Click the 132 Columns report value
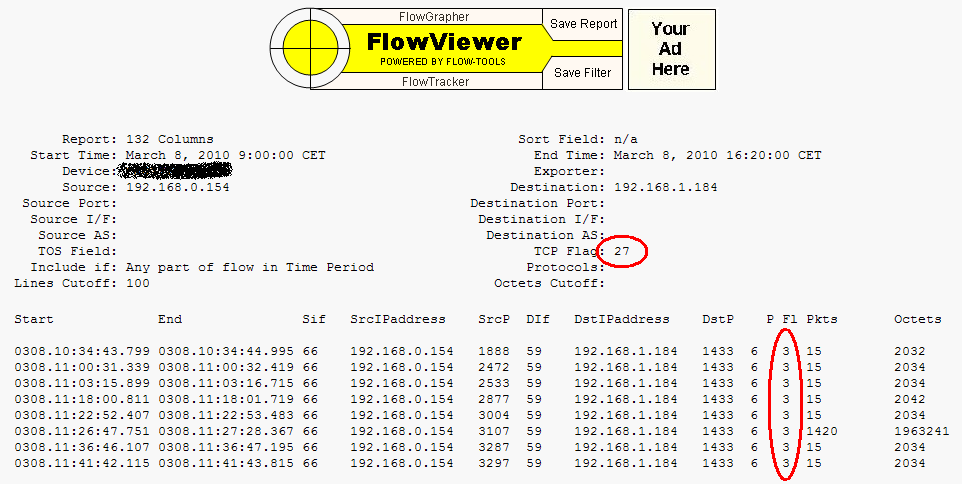This screenshot has width=962, height=484. click(169, 139)
